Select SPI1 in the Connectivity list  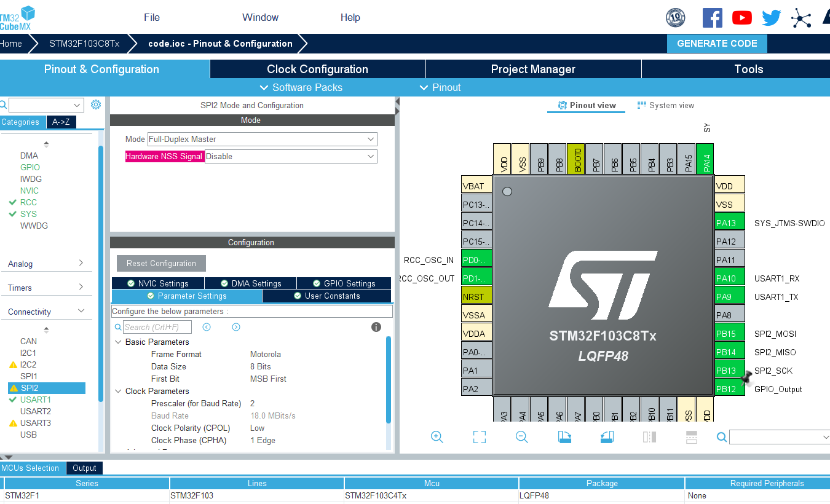point(29,376)
